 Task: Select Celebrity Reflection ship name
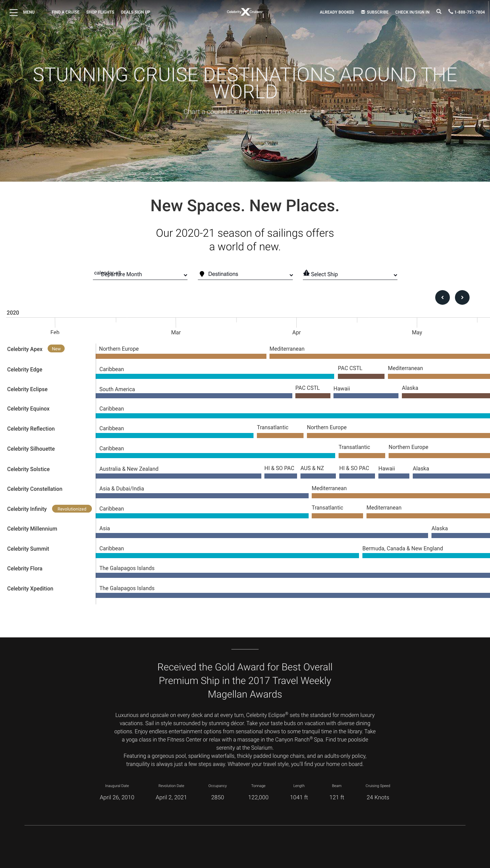pos(31,429)
